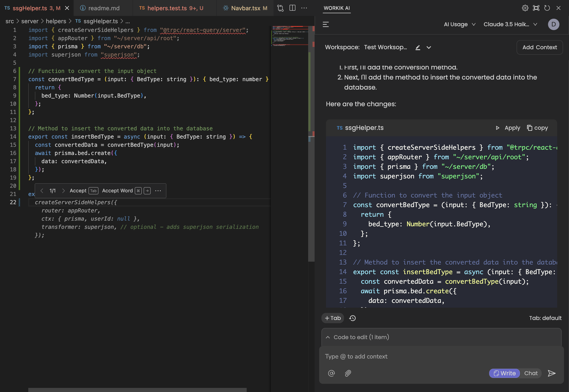Edit the workspace name pencil icon
Image resolution: width=569 pixels, height=392 pixels.
click(x=418, y=47)
